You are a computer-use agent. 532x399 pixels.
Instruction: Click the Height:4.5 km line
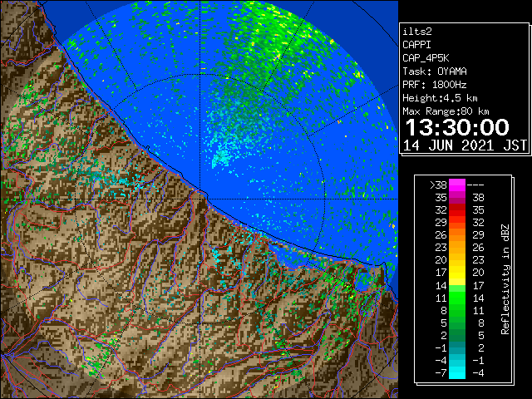pyautogui.click(x=440, y=98)
